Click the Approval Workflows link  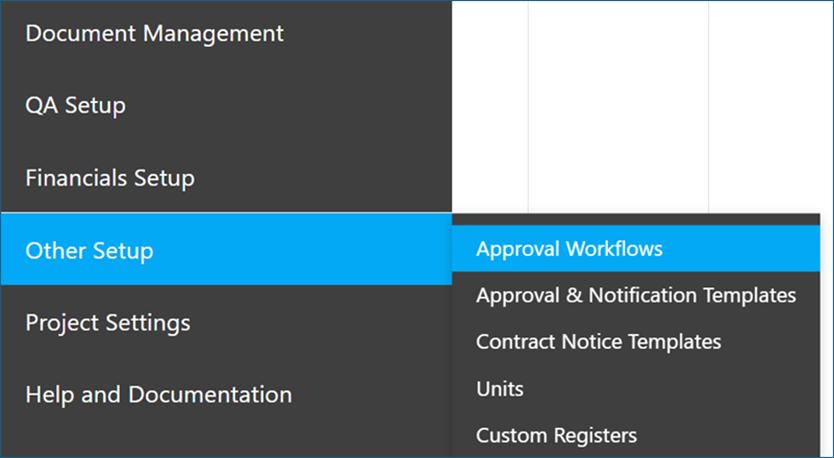click(x=569, y=248)
